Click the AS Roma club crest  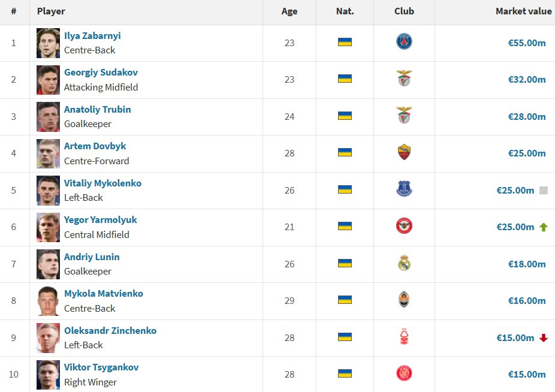[x=404, y=152]
